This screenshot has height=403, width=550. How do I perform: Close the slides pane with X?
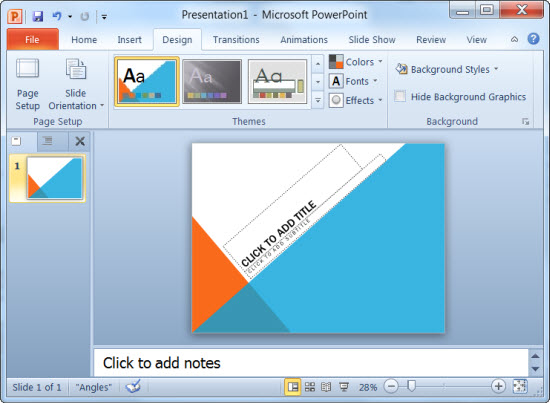80,141
